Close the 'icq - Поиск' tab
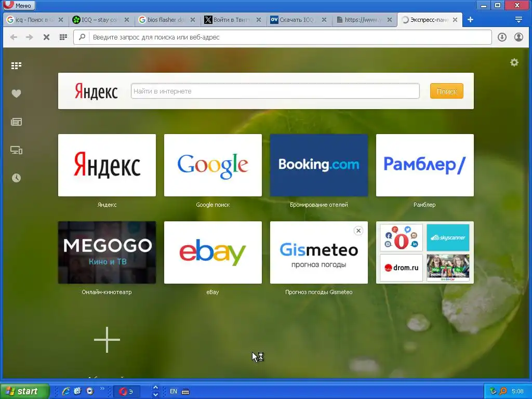The height and width of the screenshot is (399, 532). click(61, 20)
